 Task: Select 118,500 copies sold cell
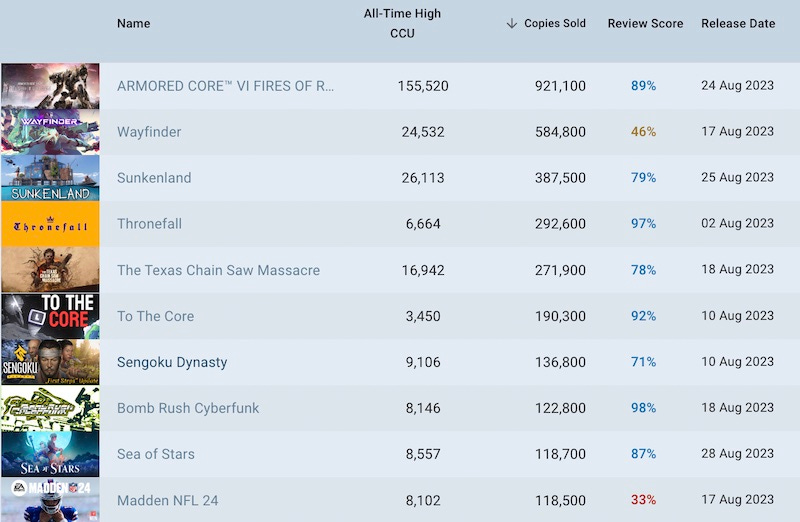point(560,500)
